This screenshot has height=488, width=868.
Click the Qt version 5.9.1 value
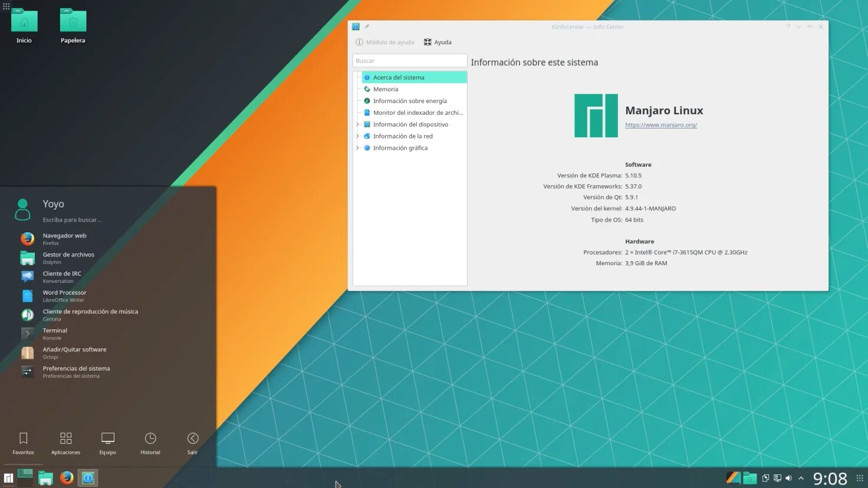[x=632, y=197]
